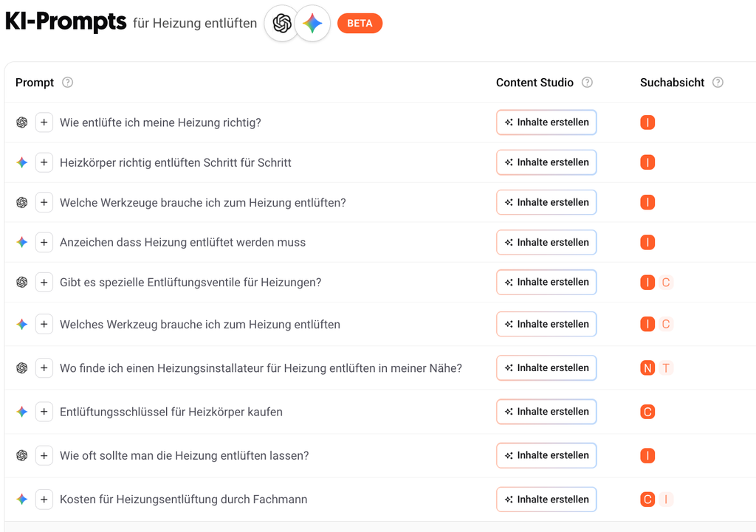Click the 'Content Studio' column header
756x532 pixels.
point(535,83)
